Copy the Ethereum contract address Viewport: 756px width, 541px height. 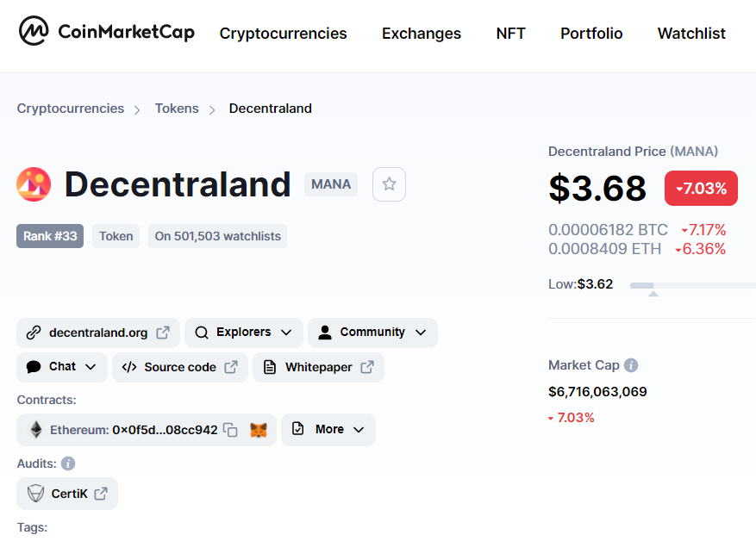[x=230, y=430]
